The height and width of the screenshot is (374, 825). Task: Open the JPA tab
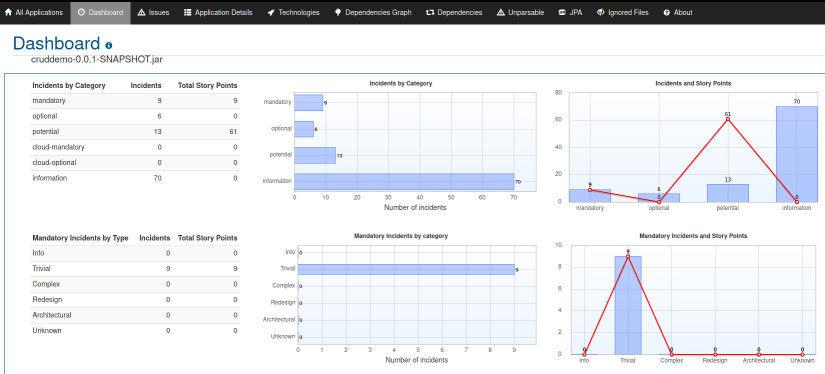570,12
